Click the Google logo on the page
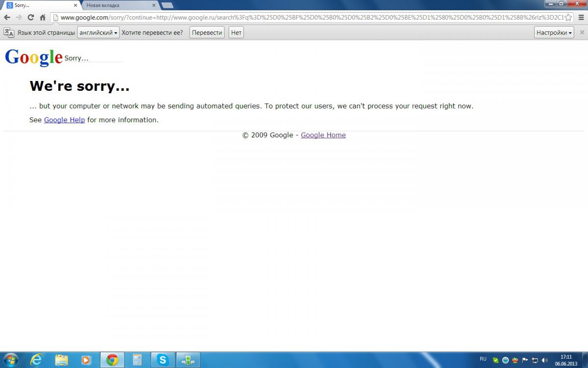Image resolution: width=588 pixels, height=368 pixels. 33,57
